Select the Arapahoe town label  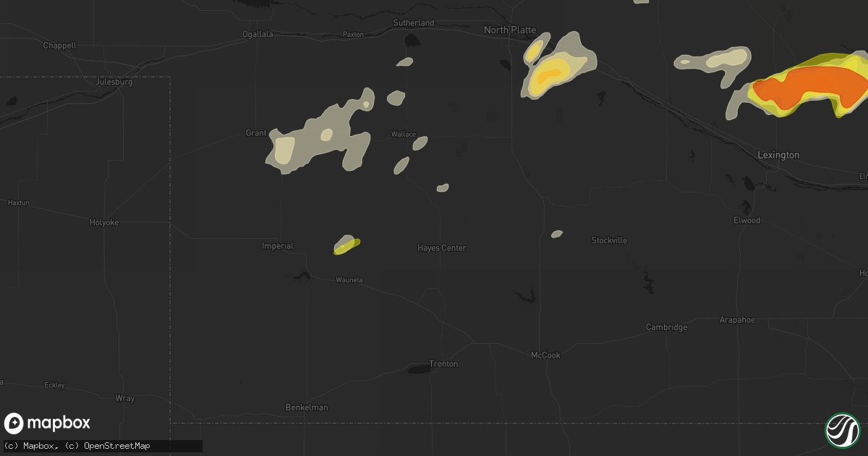738,319
